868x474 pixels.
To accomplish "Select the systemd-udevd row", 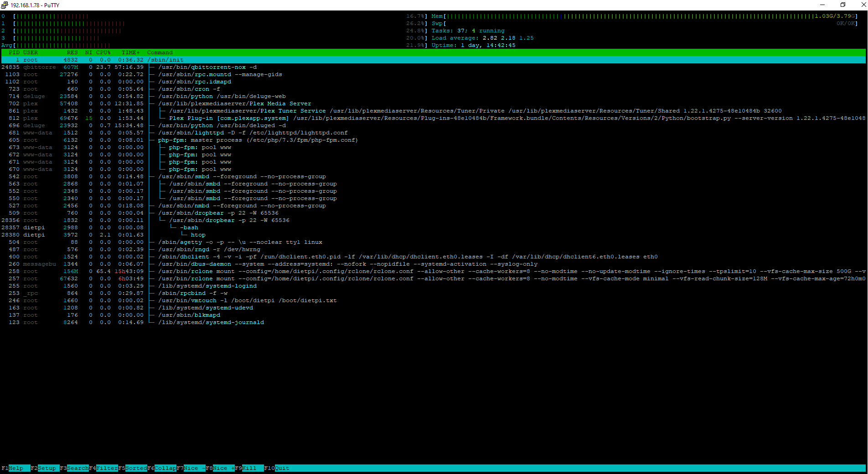I will tap(434, 308).
